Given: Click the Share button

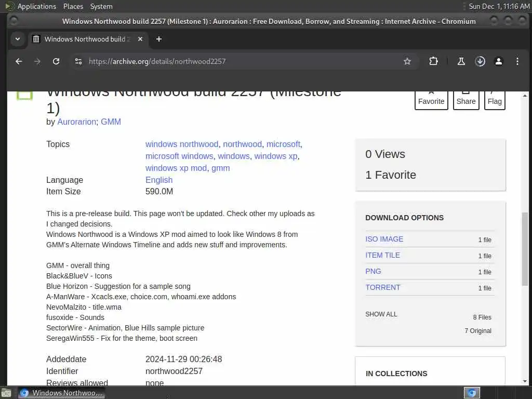Looking at the screenshot, I should (x=466, y=100).
